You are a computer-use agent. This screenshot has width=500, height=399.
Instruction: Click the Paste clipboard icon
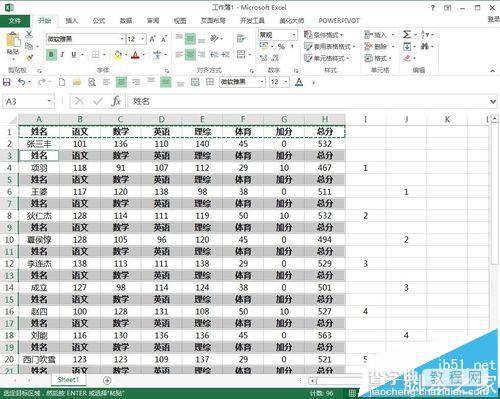point(13,41)
